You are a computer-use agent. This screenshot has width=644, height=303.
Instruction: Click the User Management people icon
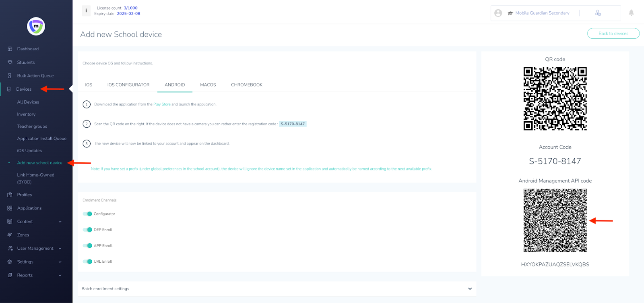(x=10, y=249)
